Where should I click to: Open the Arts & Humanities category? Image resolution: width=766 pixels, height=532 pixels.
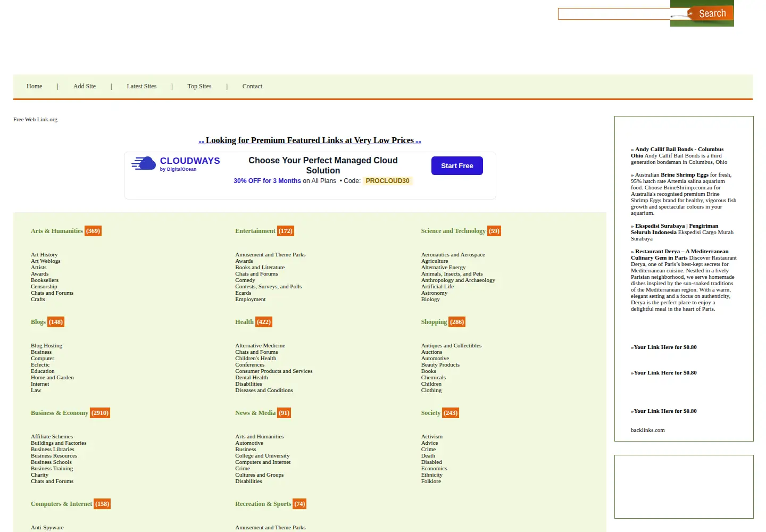tap(57, 231)
